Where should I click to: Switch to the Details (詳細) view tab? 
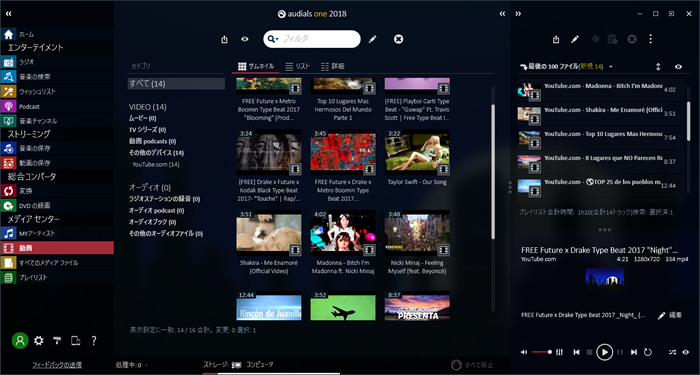(333, 66)
